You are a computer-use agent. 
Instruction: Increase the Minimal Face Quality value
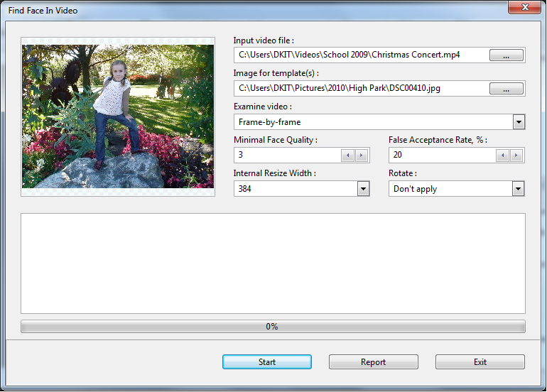(362, 156)
